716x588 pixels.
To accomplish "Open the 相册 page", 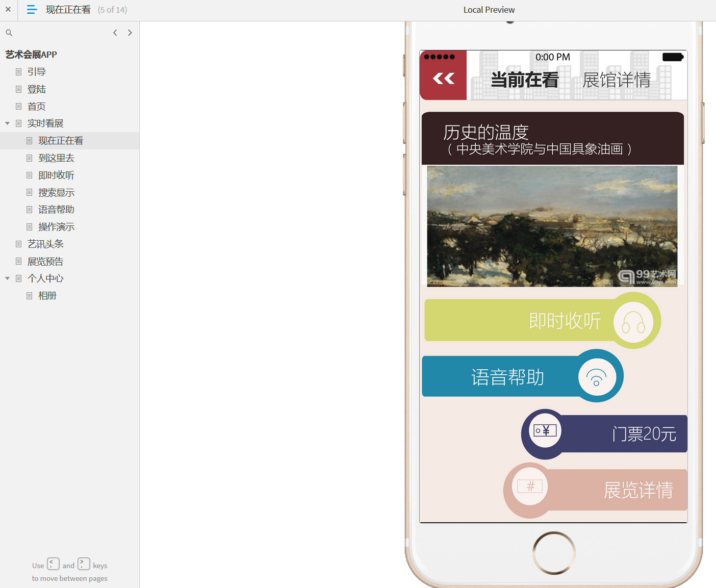I will [x=47, y=296].
